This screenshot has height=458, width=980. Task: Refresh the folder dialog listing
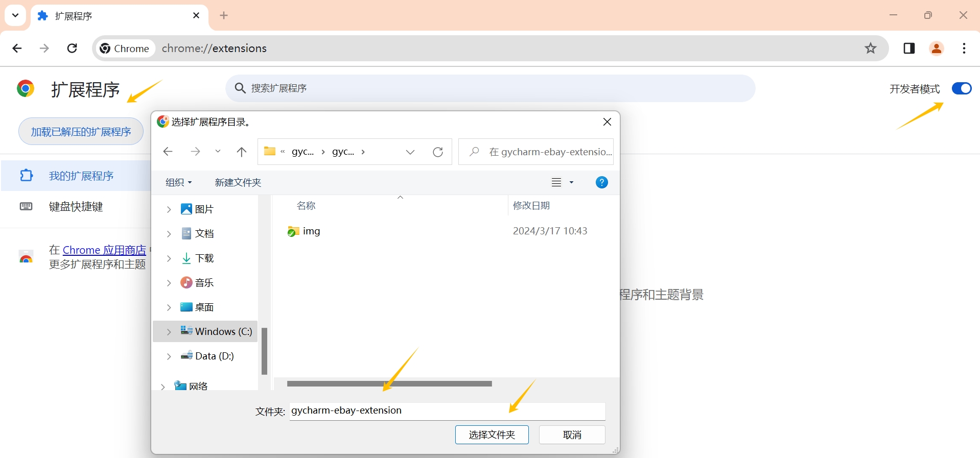(438, 152)
